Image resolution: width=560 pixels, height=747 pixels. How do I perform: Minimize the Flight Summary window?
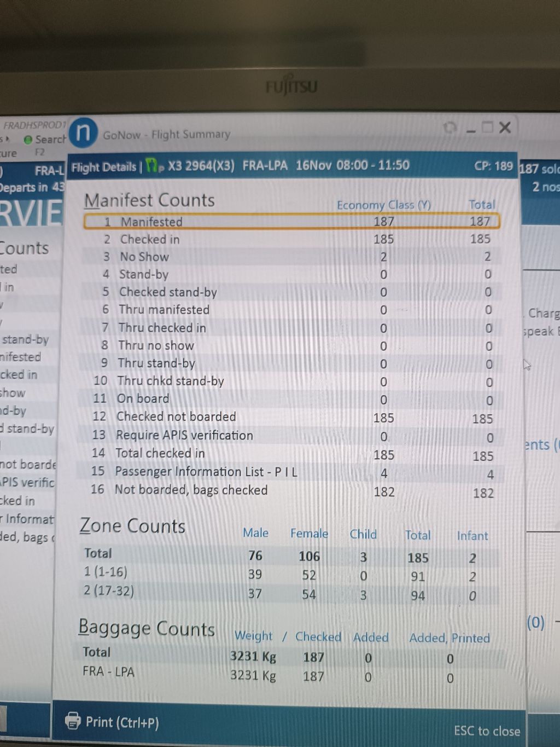(470, 129)
